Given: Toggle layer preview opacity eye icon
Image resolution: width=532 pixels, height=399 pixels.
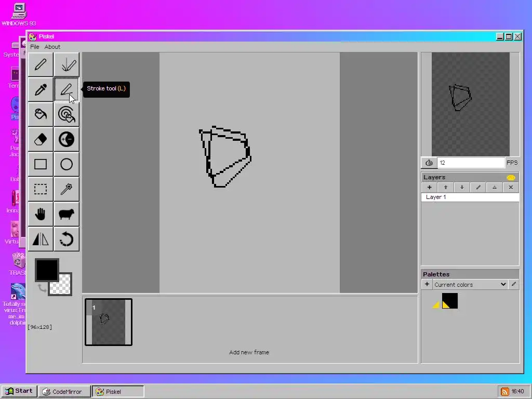Looking at the screenshot, I should coord(511,178).
